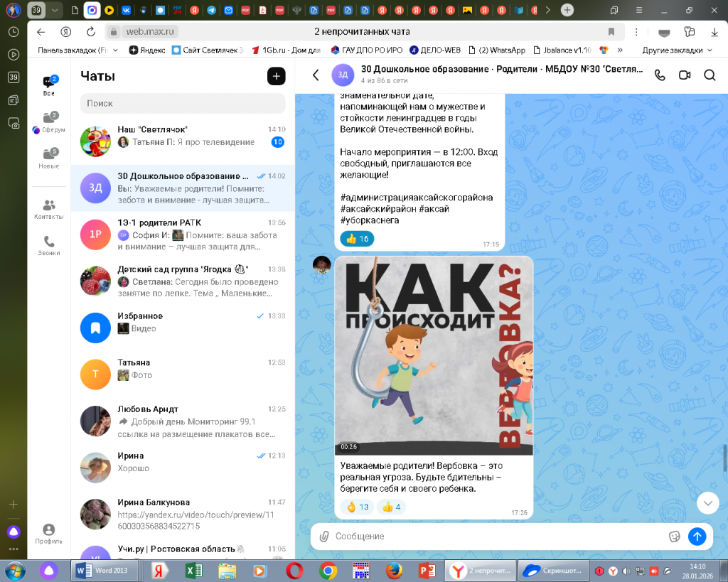
Task: Open search within current chat
Action: tap(710, 75)
